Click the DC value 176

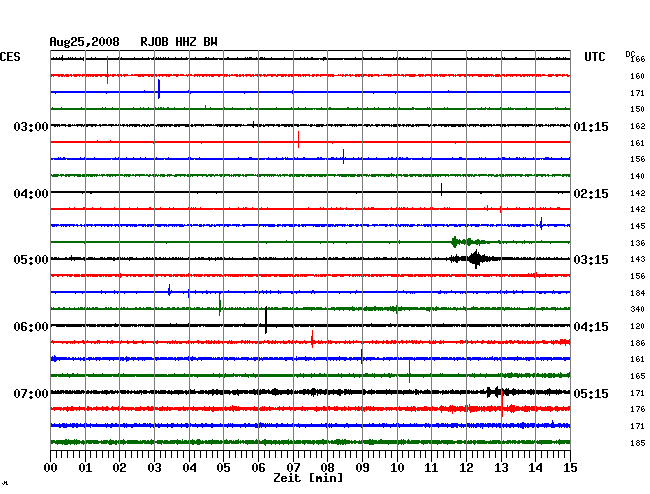[637, 409]
